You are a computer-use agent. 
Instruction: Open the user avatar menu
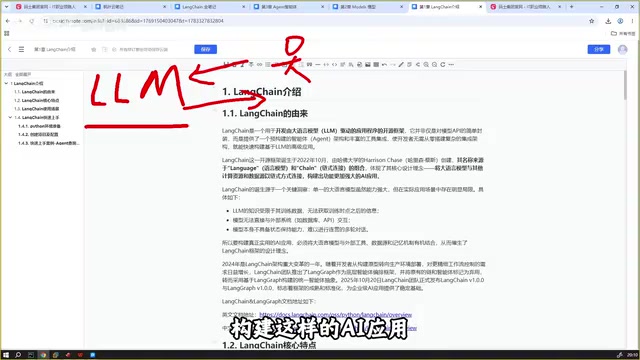[x=622, y=49]
